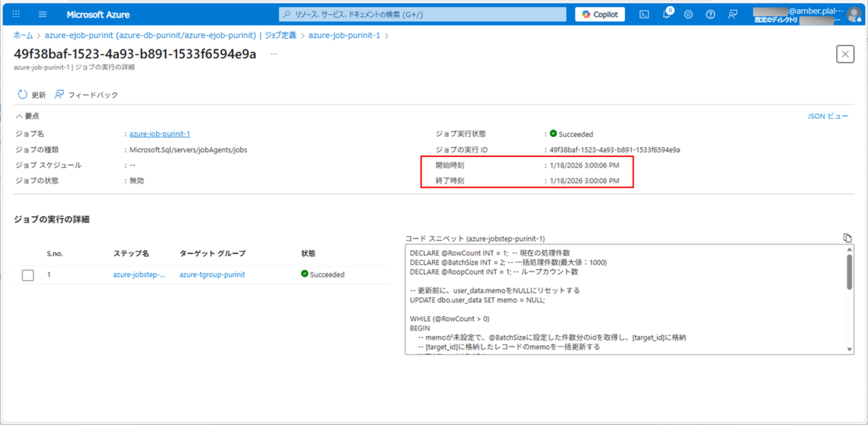Open the azure-job-purinit-1 job name link
Screen dimensions: 868x425
[x=160, y=134]
